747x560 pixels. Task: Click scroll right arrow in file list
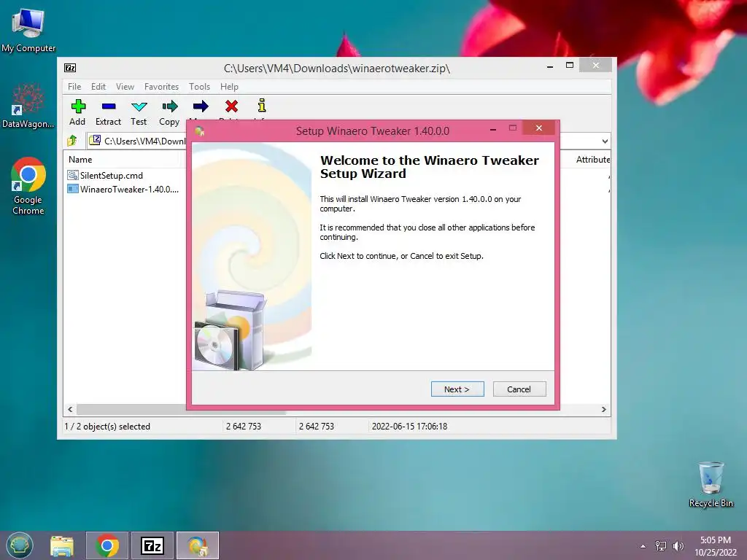coord(603,410)
